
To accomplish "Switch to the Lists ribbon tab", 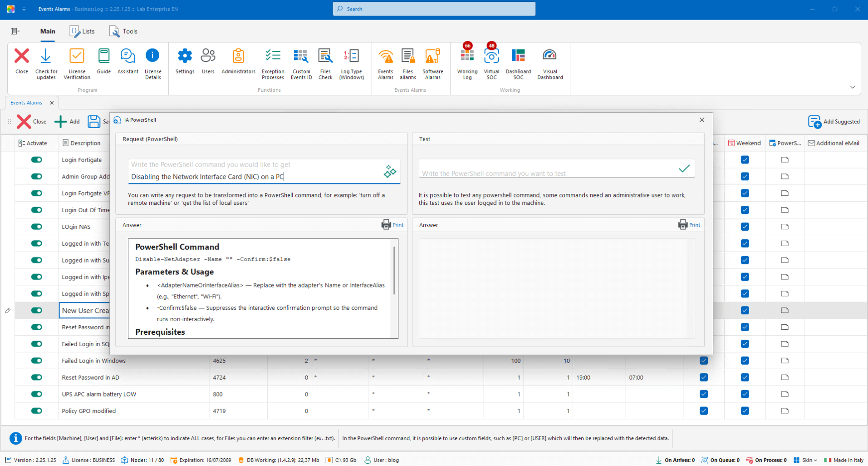I will pyautogui.click(x=83, y=31).
